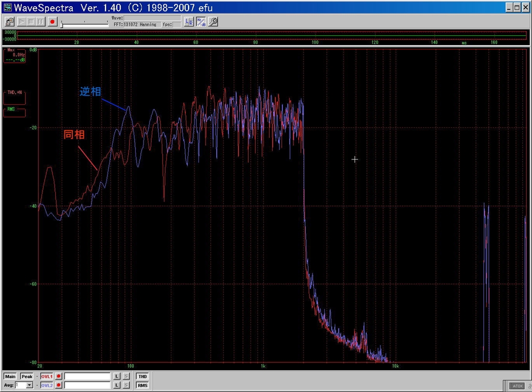Click the Hz/dB measurement mode icon
The height and width of the screenshot is (392, 532).
click(201, 21)
